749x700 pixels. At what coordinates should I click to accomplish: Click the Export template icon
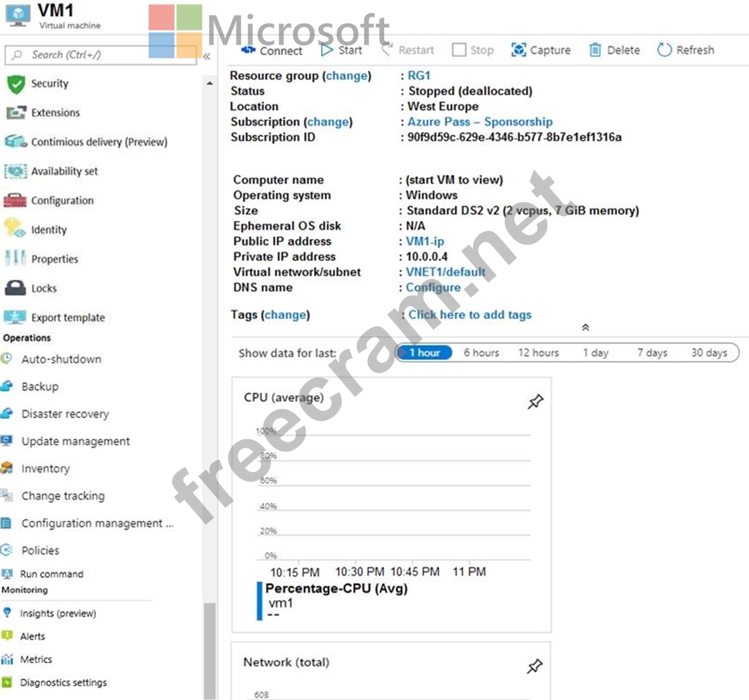coord(15,317)
